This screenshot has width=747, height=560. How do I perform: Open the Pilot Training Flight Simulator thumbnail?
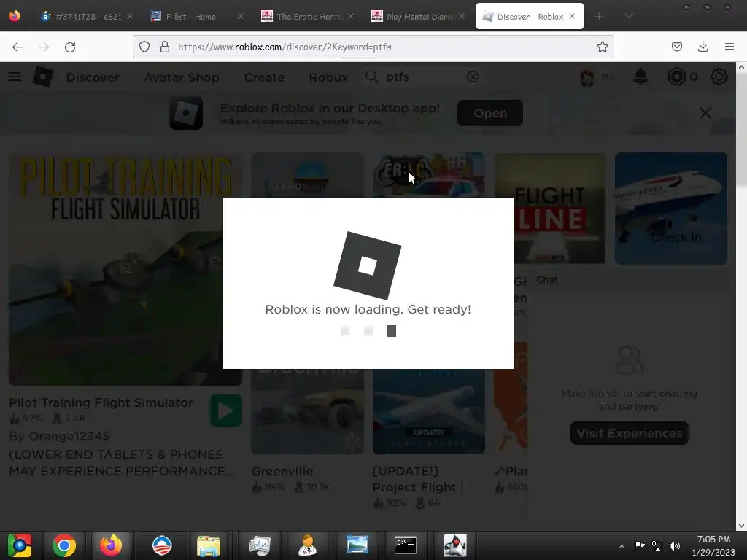point(125,269)
